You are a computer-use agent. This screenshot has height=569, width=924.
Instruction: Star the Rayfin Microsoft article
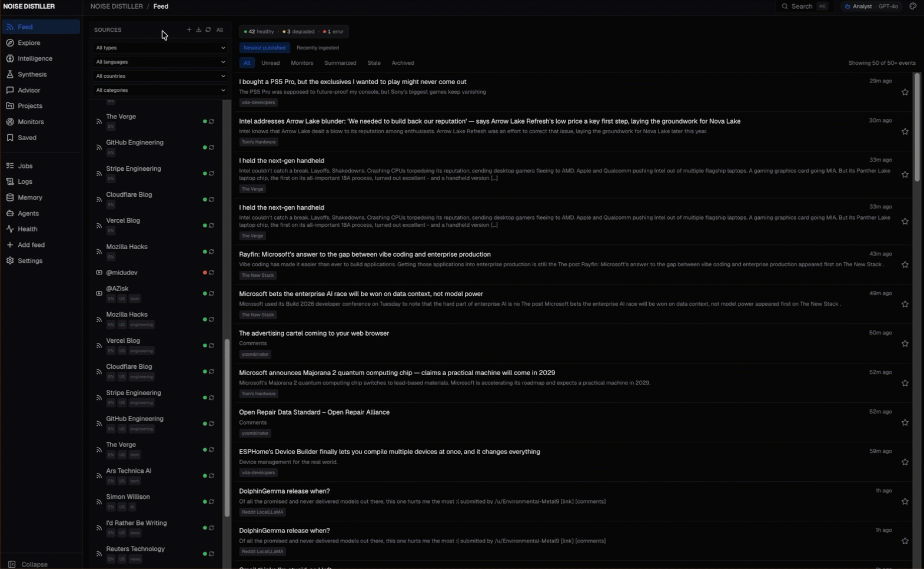point(905,265)
